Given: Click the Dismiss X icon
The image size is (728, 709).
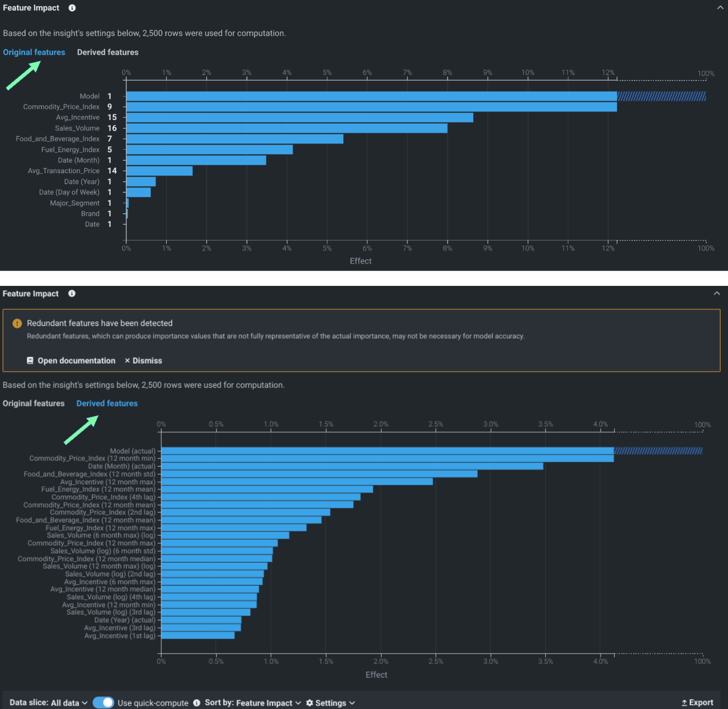Looking at the screenshot, I should click(127, 361).
